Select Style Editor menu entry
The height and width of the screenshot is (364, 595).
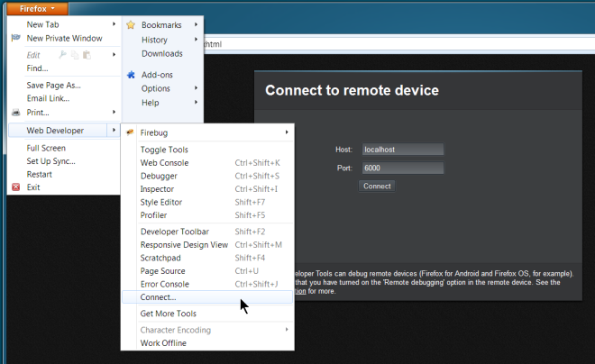tap(207, 202)
